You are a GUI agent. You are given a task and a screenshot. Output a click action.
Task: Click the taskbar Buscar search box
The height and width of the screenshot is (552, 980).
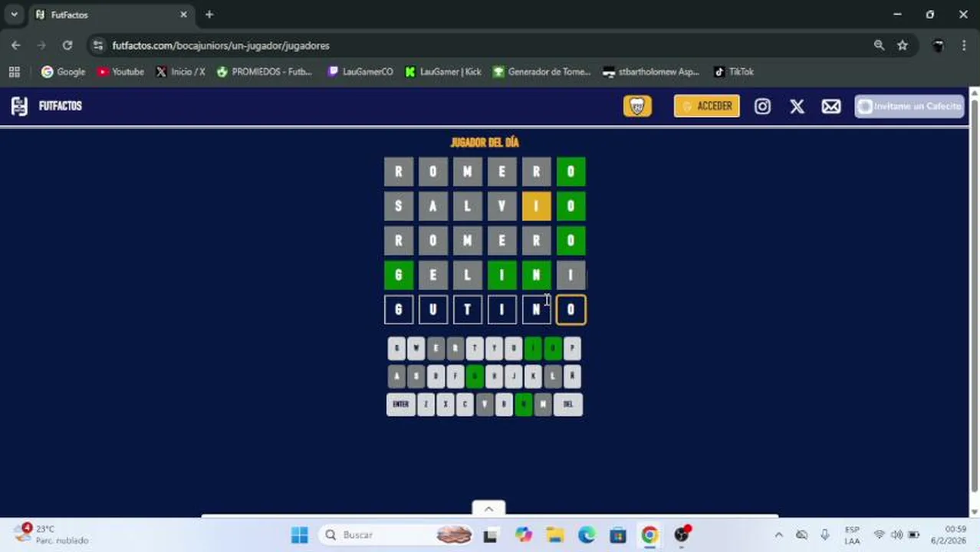pos(396,534)
